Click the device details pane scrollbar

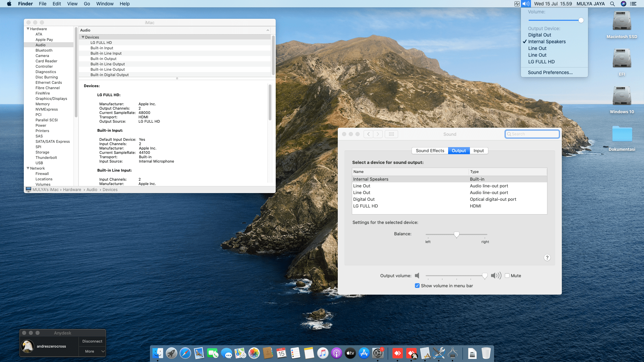pyautogui.click(x=270, y=102)
